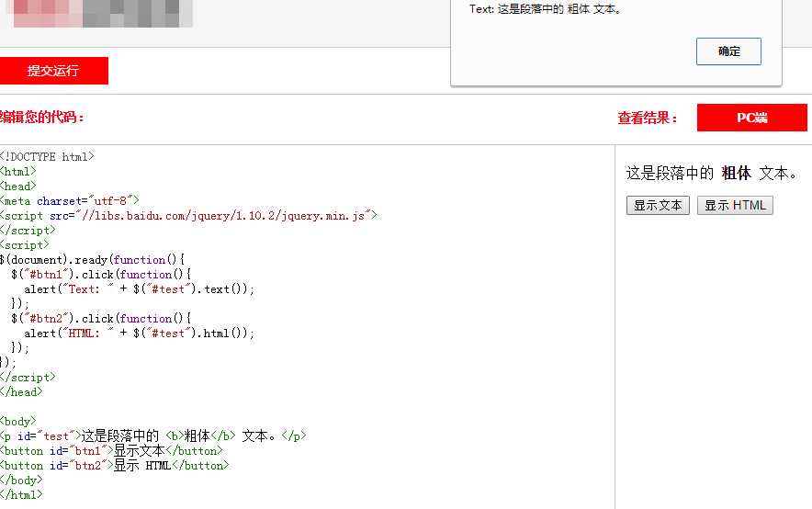
Task: Click the closing </head> tag line
Action: click(21, 392)
